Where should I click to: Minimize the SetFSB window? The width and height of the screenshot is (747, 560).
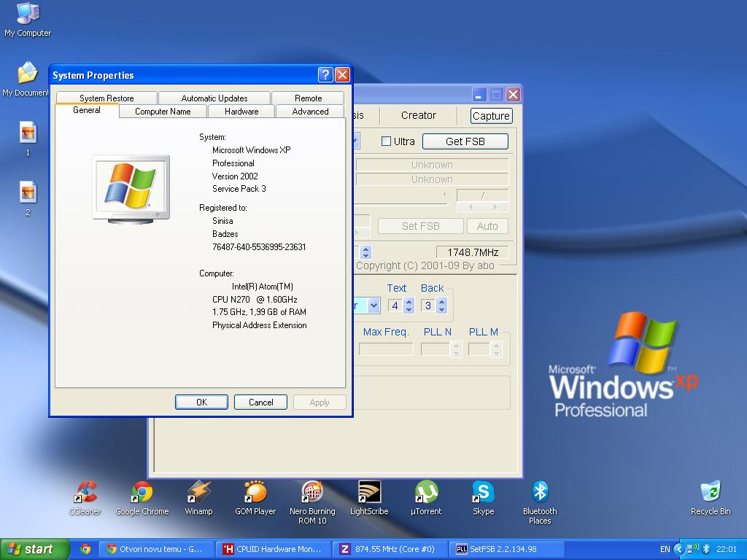479,94
